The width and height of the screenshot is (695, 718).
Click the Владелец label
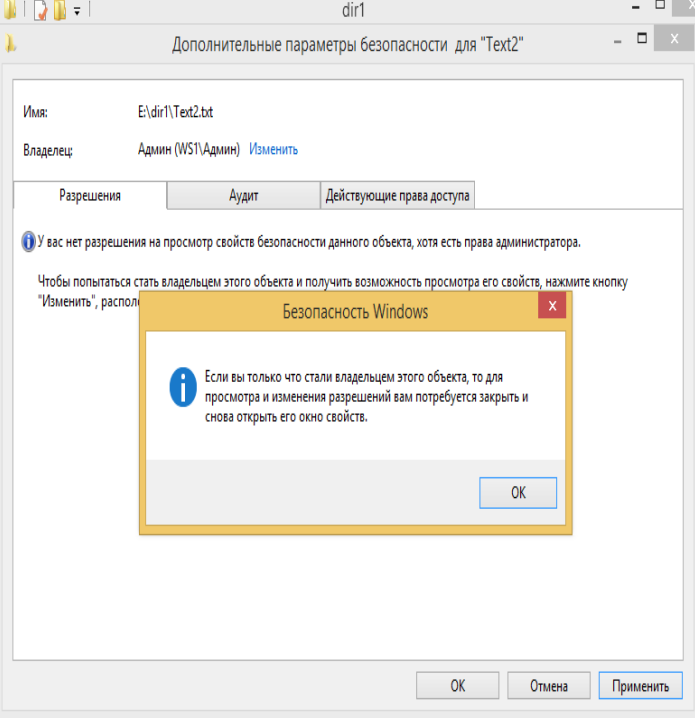[x=48, y=150]
